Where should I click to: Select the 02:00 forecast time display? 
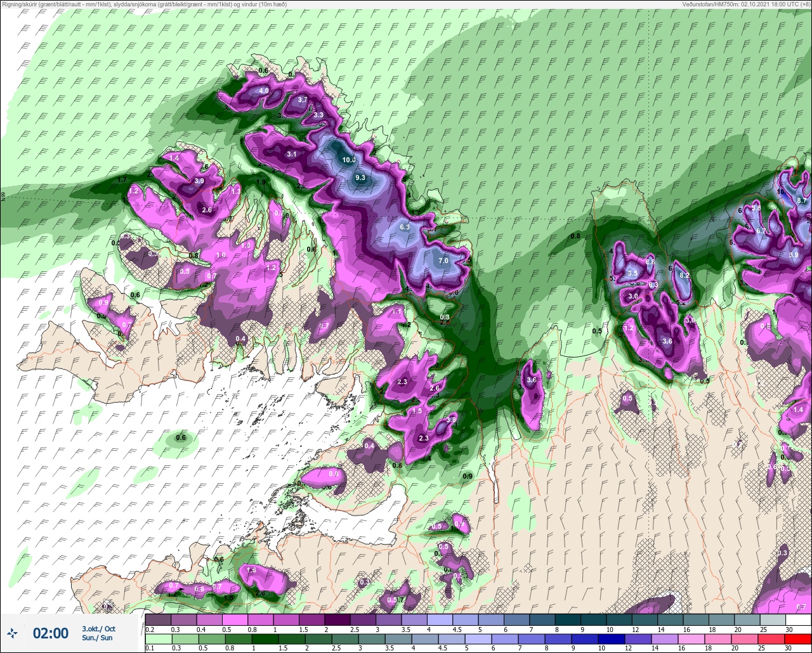click(51, 633)
